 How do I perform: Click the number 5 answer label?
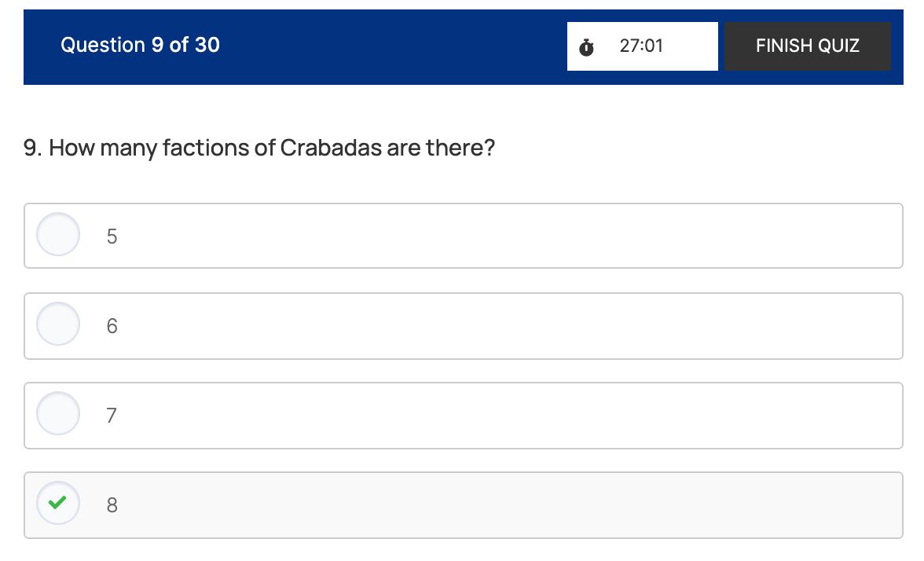(x=112, y=236)
